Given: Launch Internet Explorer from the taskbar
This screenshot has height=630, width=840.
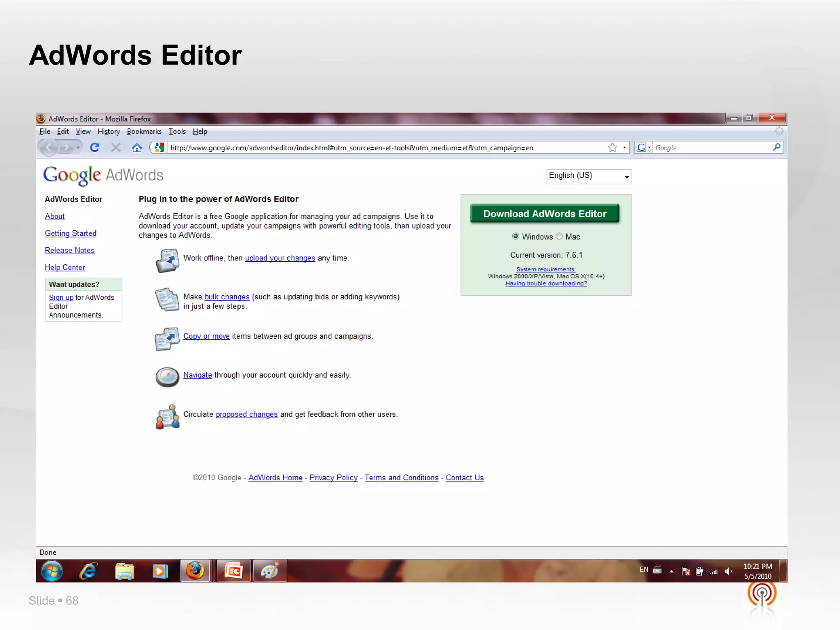Looking at the screenshot, I should click(x=88, y=571).
